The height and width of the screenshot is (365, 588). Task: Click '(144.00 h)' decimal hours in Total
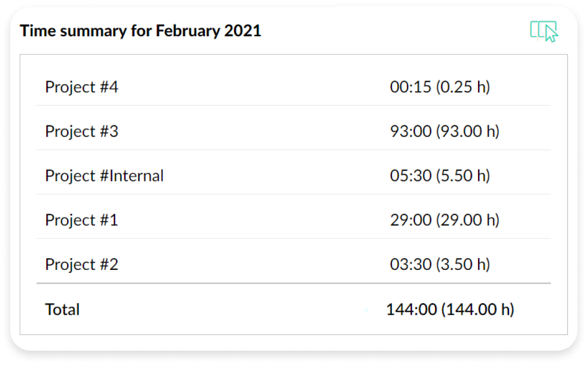coord(477,309)
